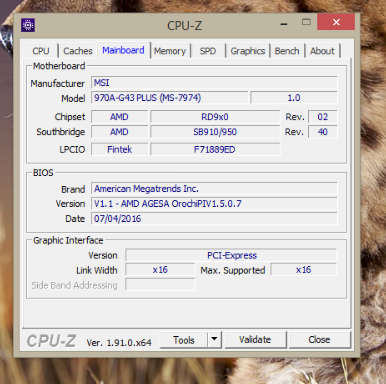Click the LPCIO vendor Fintek
386x384 pixels.
point(119,149)
